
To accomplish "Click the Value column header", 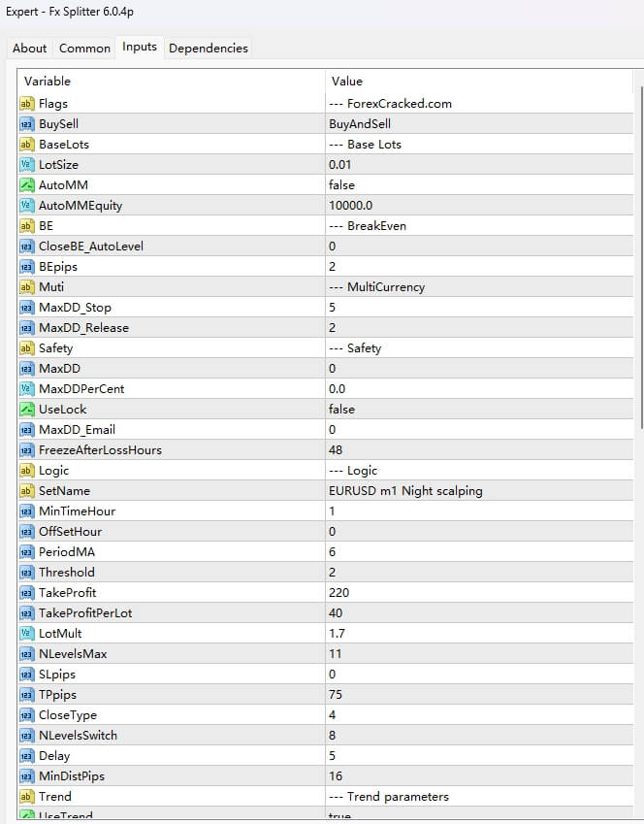I will 344,81.
